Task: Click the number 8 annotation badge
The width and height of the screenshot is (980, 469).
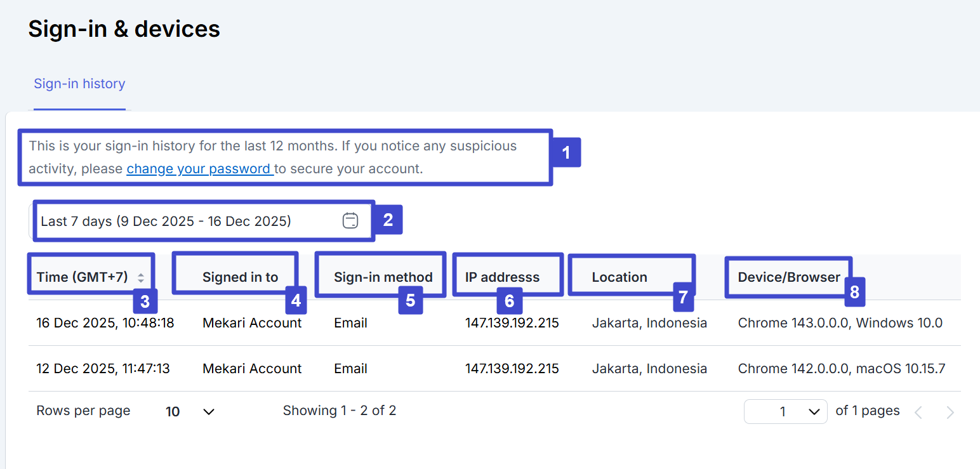Action: pos(854,291)
